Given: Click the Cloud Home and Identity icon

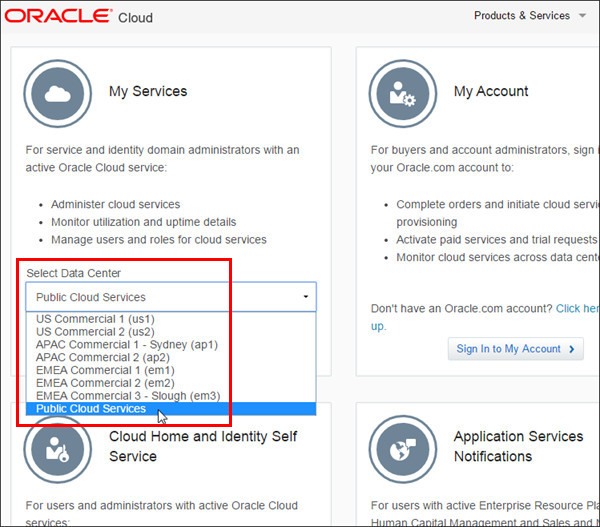Looking at the screenshot, I should coord(58,449).
